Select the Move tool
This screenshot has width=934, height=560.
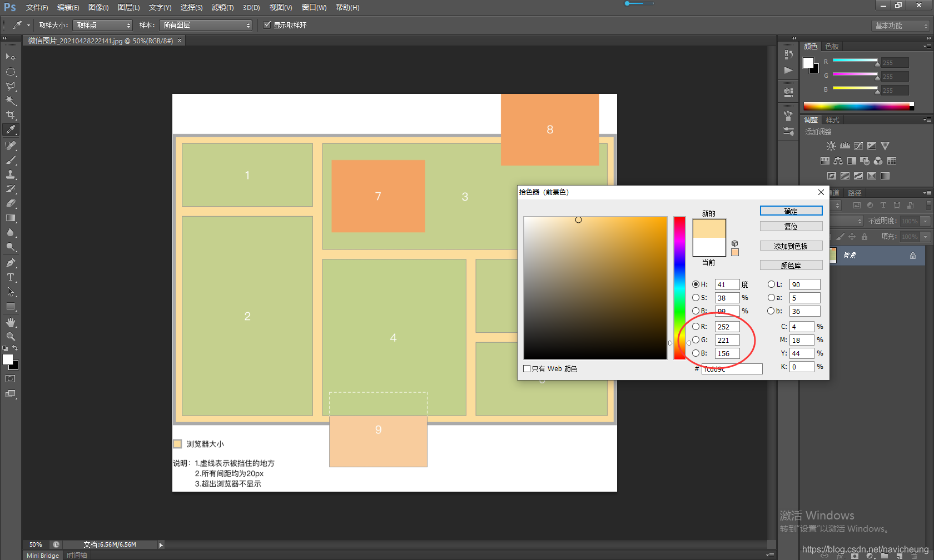point(11,57)
